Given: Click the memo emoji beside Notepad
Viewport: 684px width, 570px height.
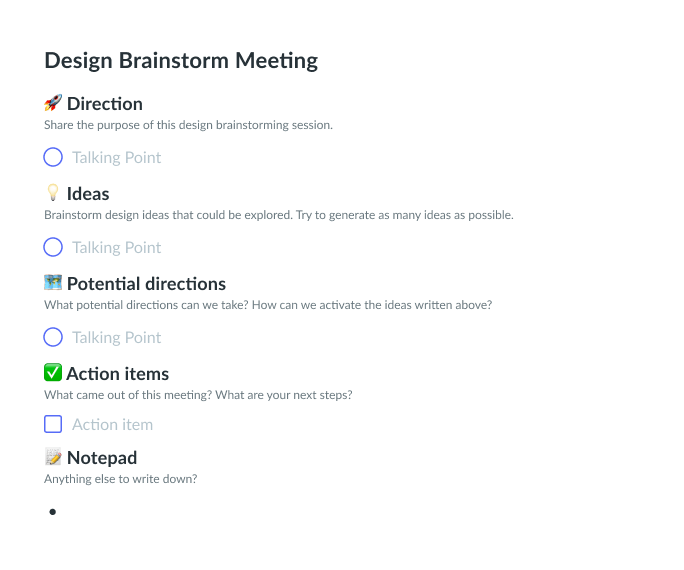Looking at the screenshot, I should point(53,457).
